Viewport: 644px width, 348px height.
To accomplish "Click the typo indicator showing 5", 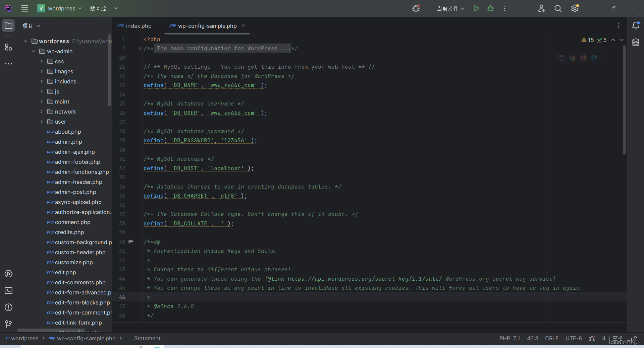I will [602, 40].
